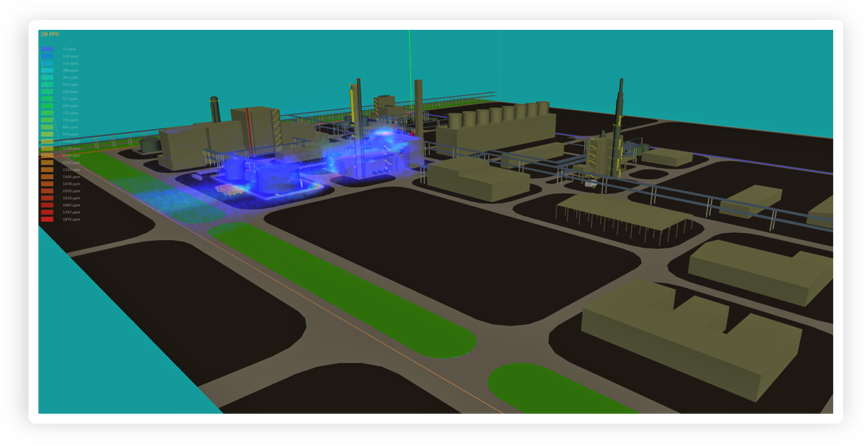
Task: Click the 28 FPS counter
Action: [50, 34]
